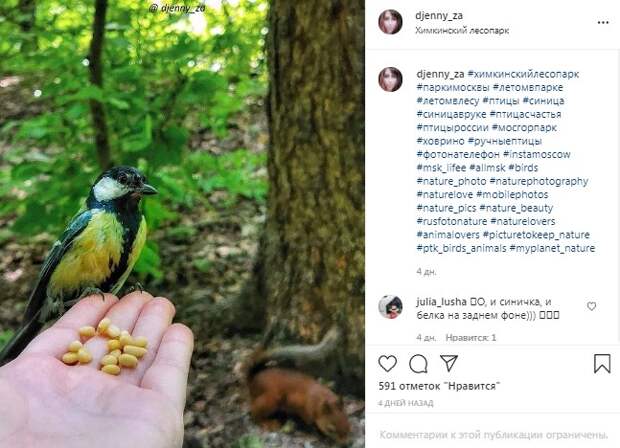Screen dimensions: 620x448
Task: Open the three-dot more options menu
Action: [x=603, y=23]
